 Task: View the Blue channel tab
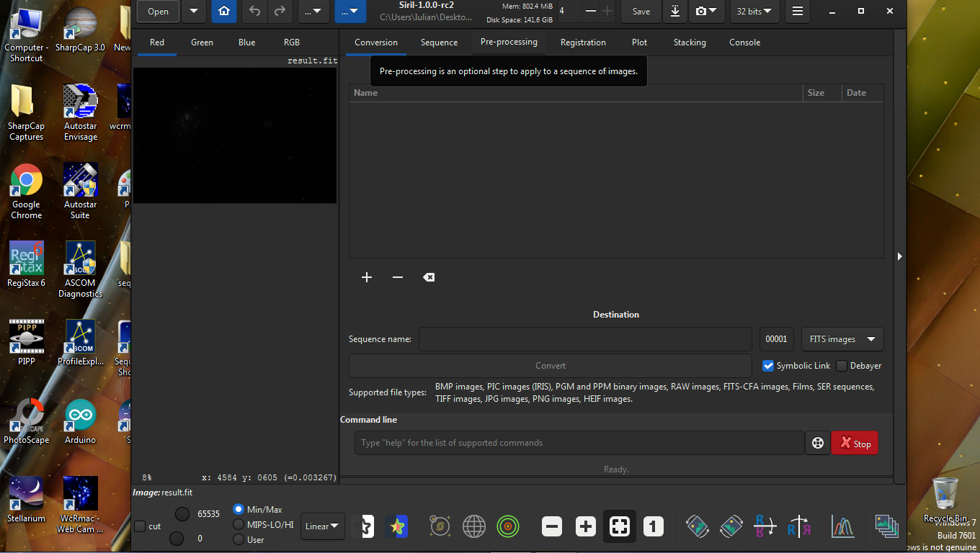pyautogui.click(x=246, y=42)
